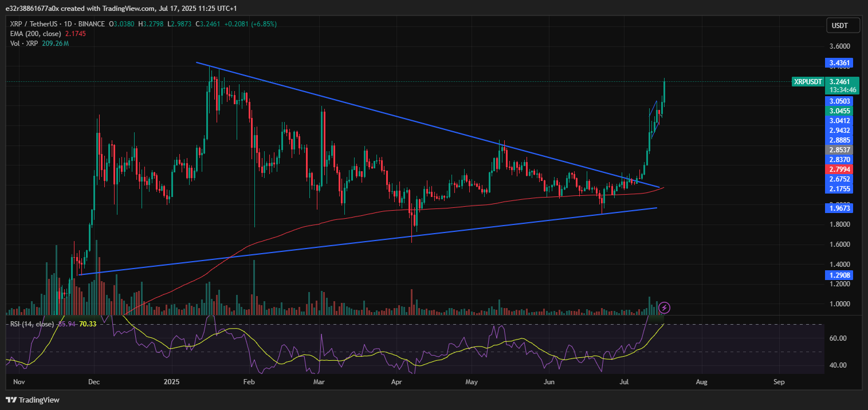Click the Nov label on time axis

(x=19, y=381)
